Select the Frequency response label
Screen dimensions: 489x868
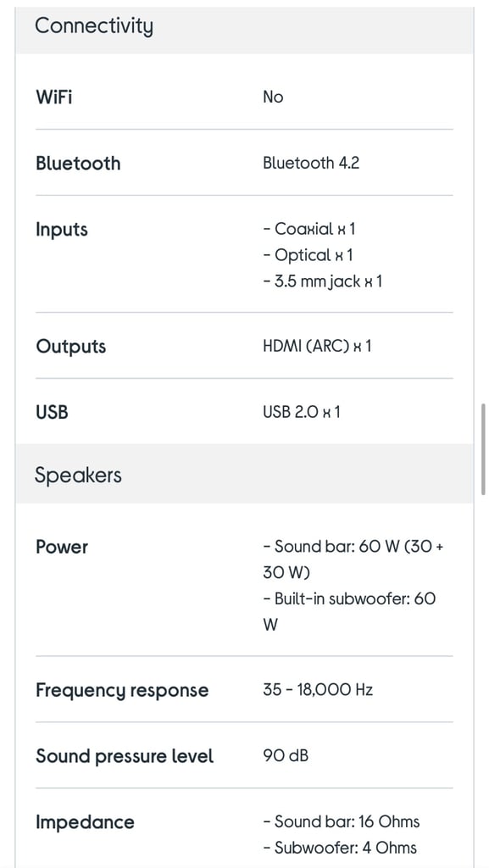pyautogui.click(x=122, y=691)
